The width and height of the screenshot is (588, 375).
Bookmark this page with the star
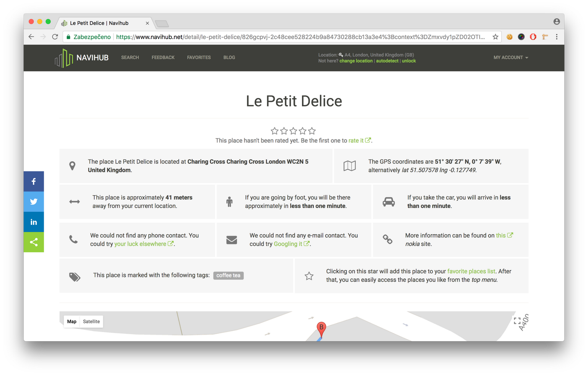[x=495, y=37]
